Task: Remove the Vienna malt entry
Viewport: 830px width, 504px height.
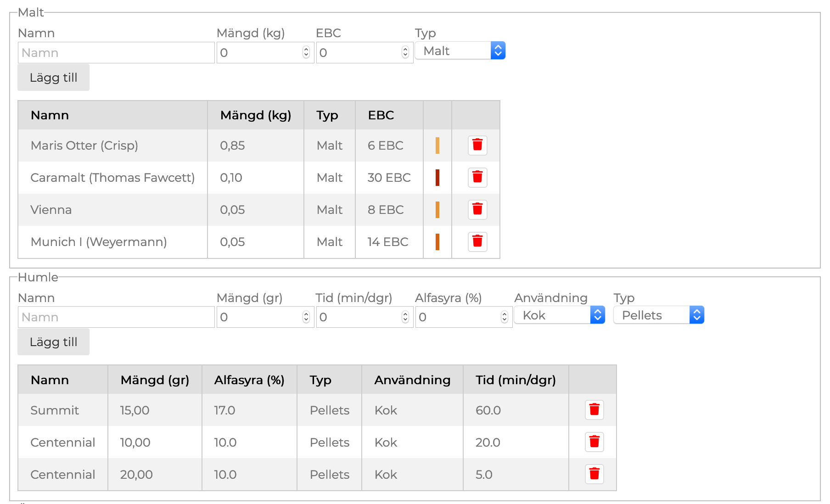Action: tap(477, 209)
